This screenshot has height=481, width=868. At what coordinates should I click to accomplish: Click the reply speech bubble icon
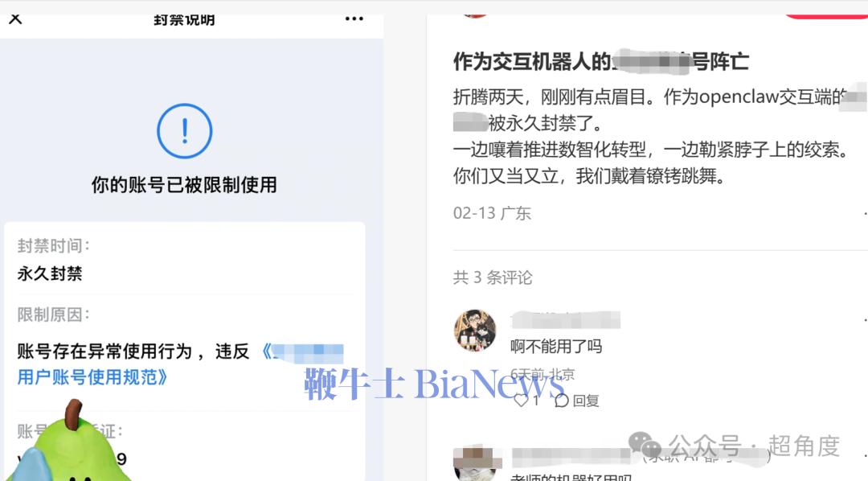coord(561,400)
